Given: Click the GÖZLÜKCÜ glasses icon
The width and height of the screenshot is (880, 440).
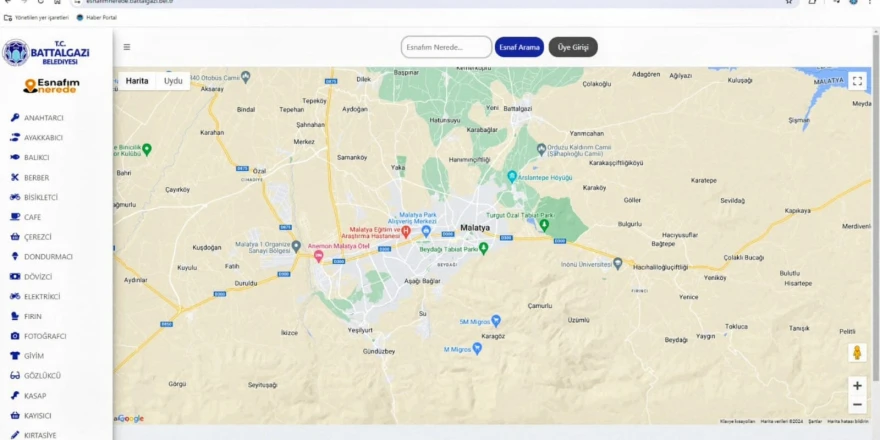Looking at the screenshot, I should 15,375.
